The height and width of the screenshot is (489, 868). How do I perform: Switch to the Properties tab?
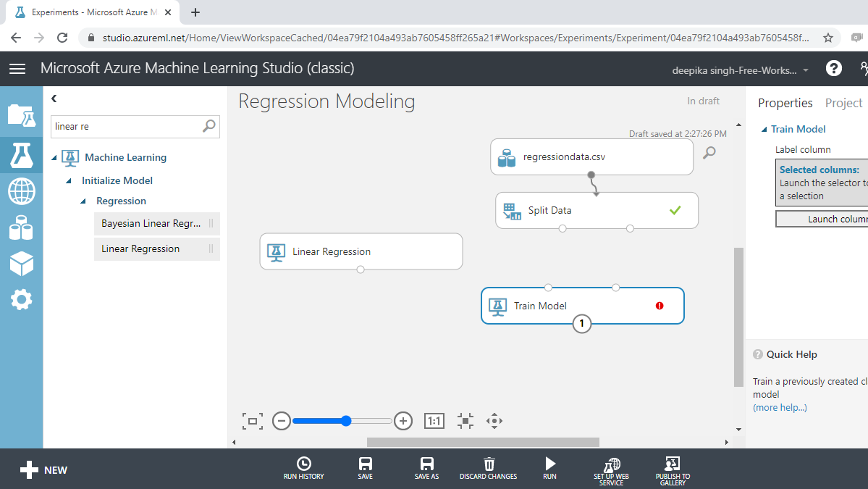coord(785,103)
